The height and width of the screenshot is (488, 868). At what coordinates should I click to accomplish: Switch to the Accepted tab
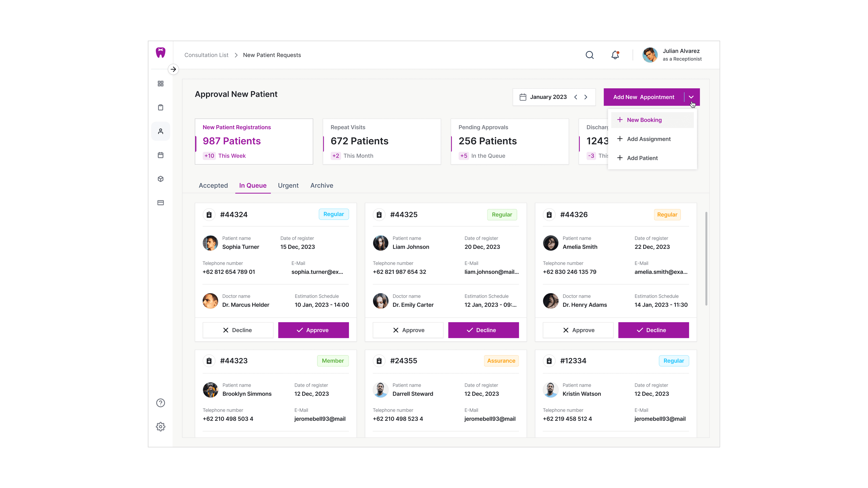click(x=213, y=185)
